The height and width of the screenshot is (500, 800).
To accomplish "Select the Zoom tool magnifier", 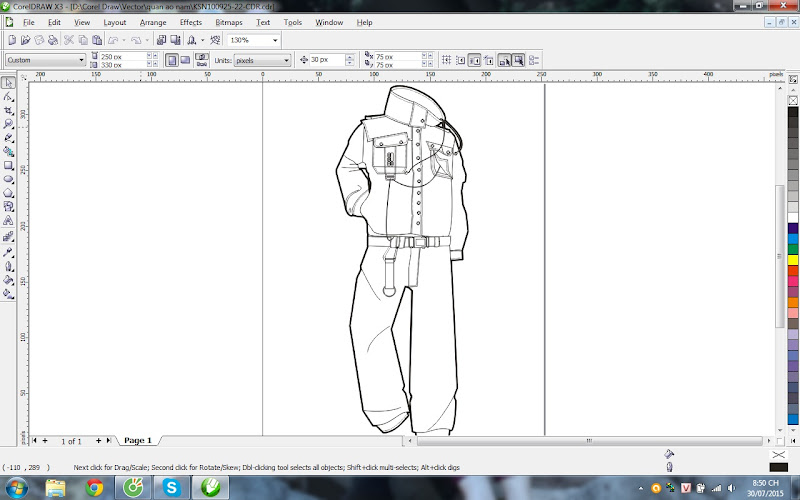I will point(8,124).
